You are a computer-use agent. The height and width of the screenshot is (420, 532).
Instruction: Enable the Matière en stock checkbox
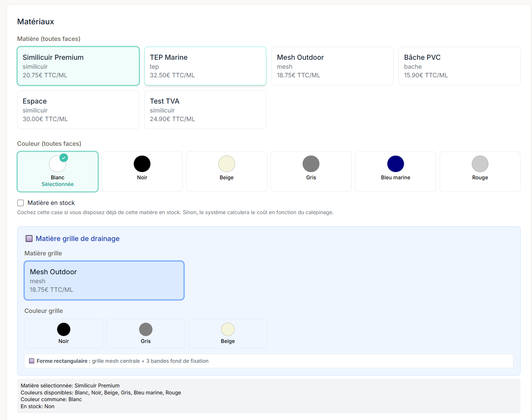click(x=21, y=203)
